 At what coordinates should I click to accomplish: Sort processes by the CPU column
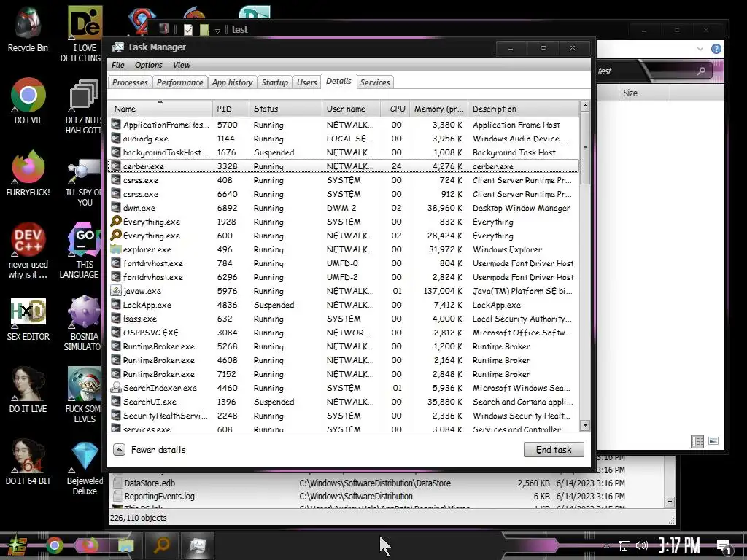(x=395, y=109)
